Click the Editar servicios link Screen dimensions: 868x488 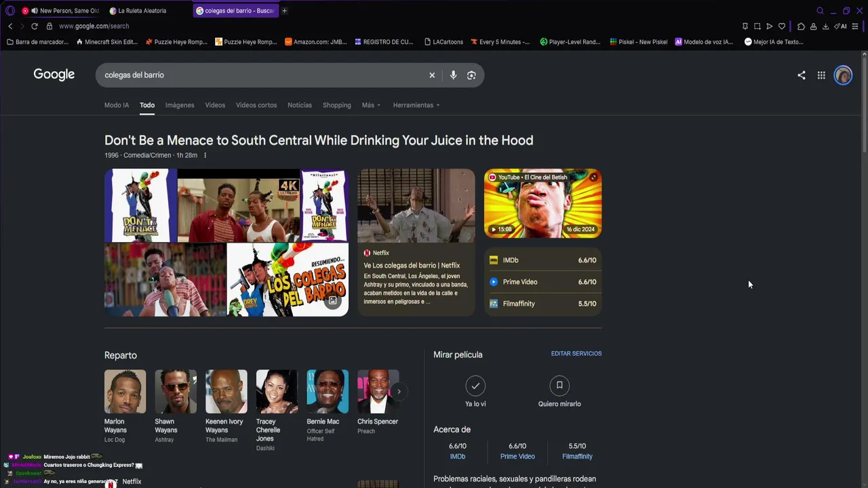point(576,354)
